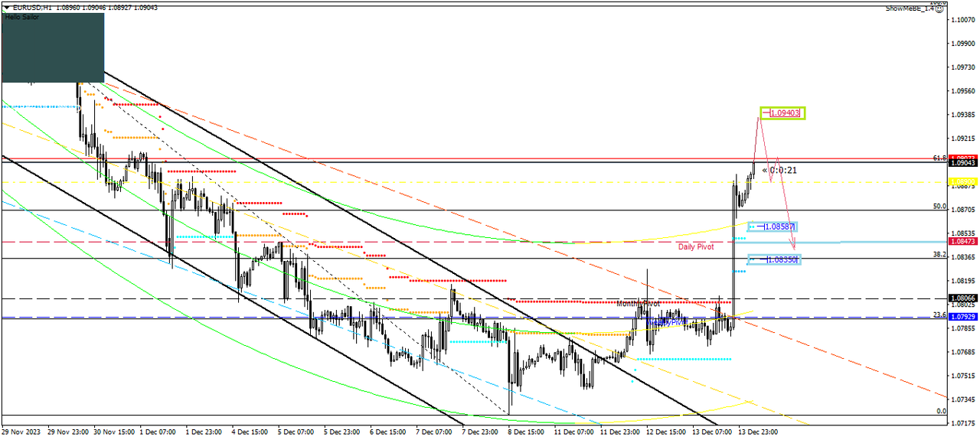Click the black 1.09043 current price tag
980x440 pixels.
pos(962,162)
